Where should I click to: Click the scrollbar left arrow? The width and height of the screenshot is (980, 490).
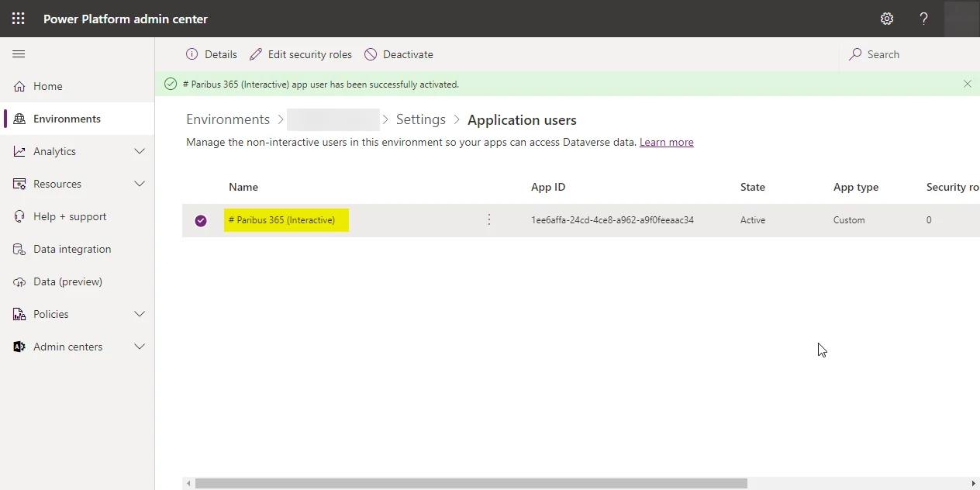point(188,483)
